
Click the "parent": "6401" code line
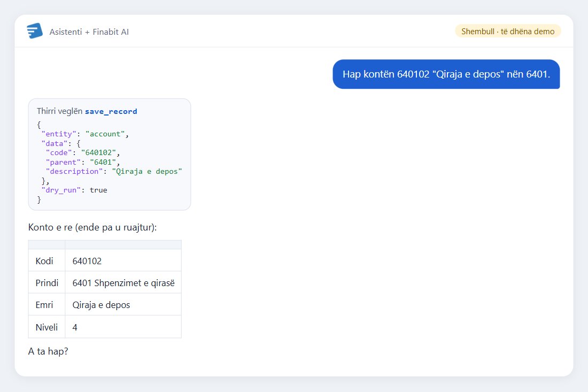tap(83, 162)
